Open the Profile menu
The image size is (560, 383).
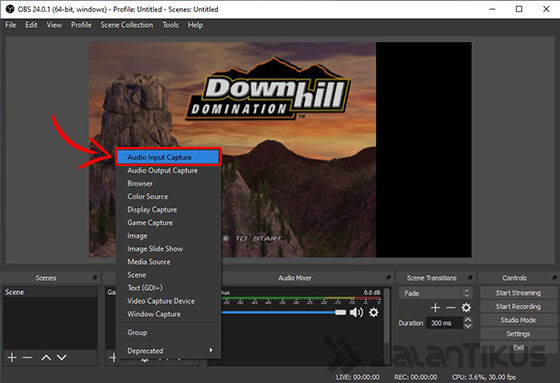pos(81,25)
